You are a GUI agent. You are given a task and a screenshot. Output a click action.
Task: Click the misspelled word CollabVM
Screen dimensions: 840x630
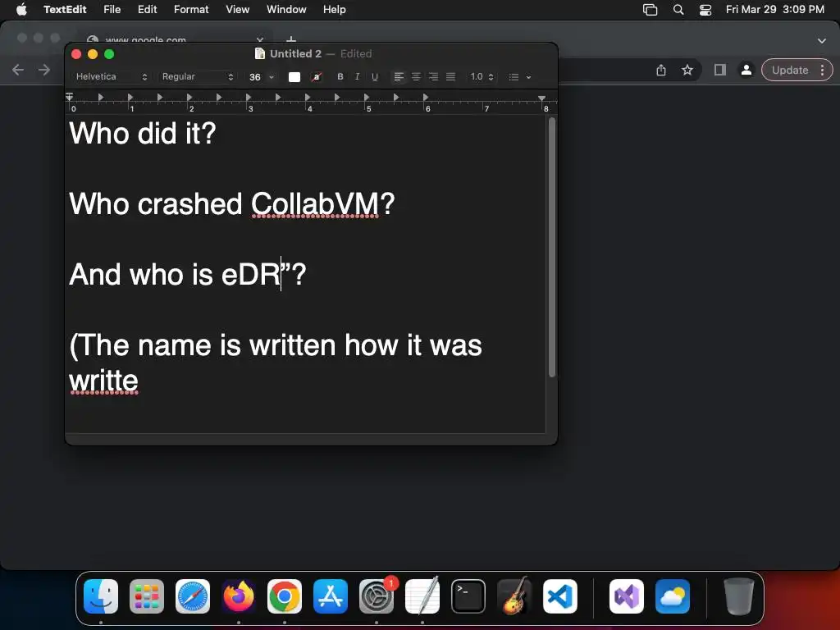(315, 204)
